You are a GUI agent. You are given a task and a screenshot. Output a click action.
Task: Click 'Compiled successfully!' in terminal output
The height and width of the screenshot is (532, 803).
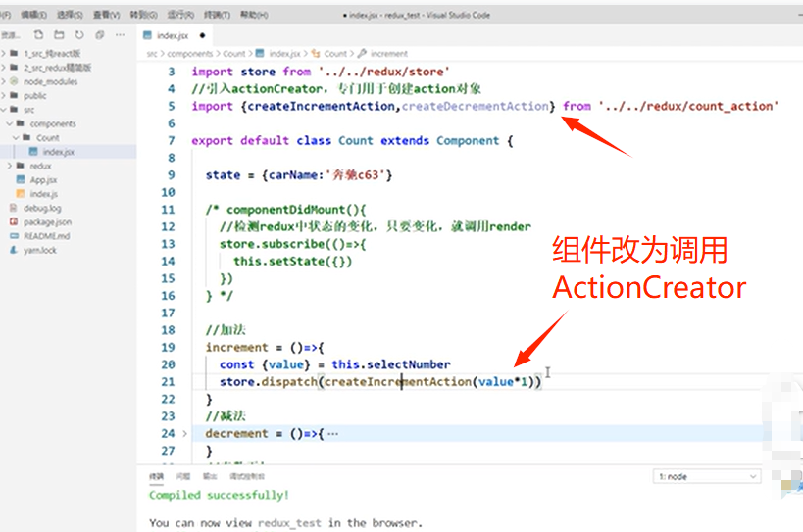coord(220,495)
